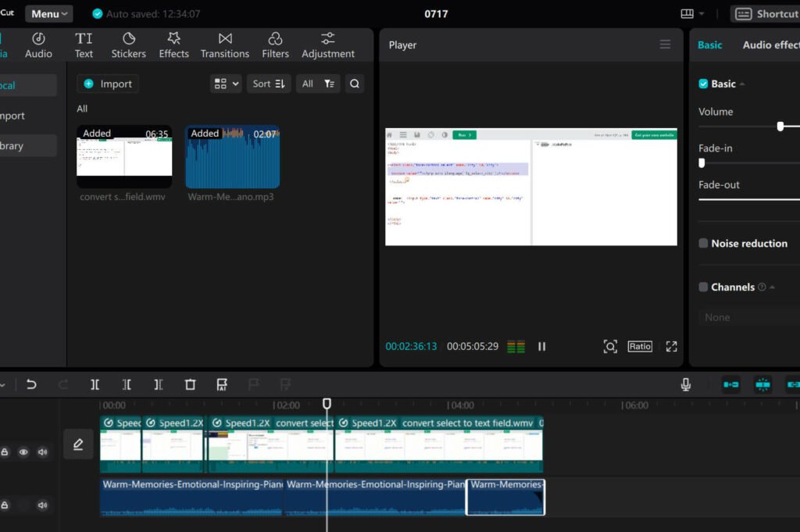Click the pencil edit icon on the video track
The width and height of the screenshot is (800, 532).
77,445
